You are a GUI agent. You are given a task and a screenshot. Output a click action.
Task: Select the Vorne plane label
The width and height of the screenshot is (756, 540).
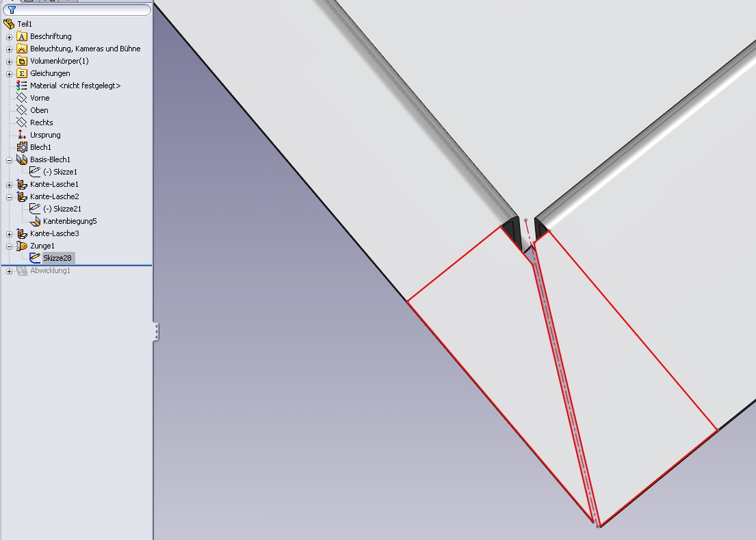(x=40, y=98)
